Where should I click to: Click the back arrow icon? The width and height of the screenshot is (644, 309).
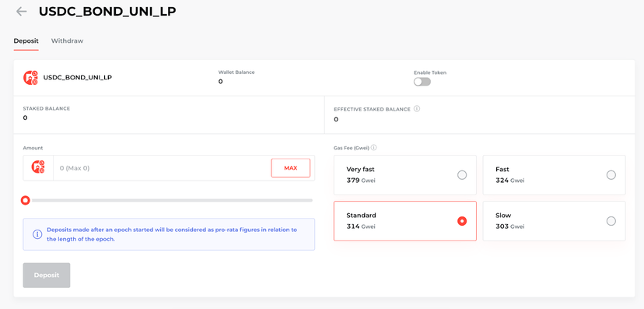(21, 12)
